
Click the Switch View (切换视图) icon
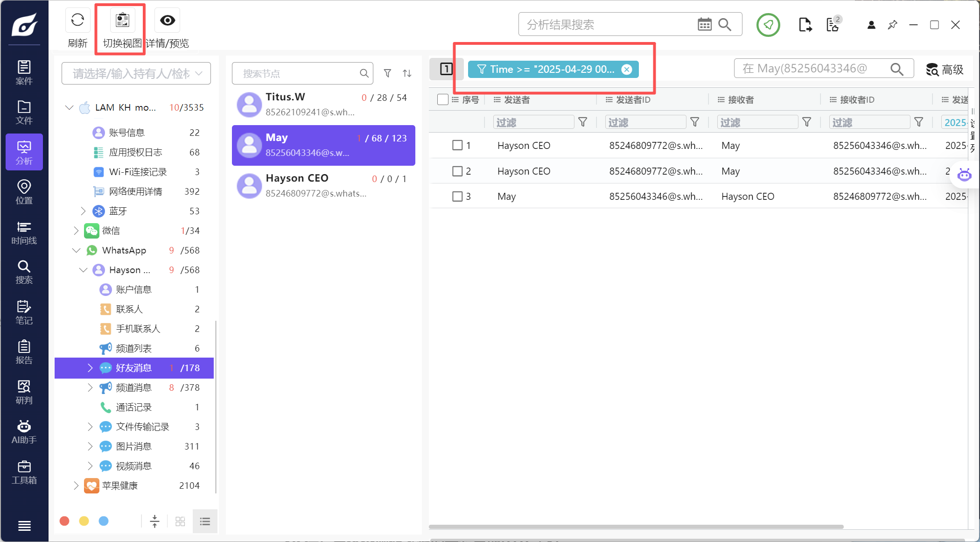pos(122,21)
